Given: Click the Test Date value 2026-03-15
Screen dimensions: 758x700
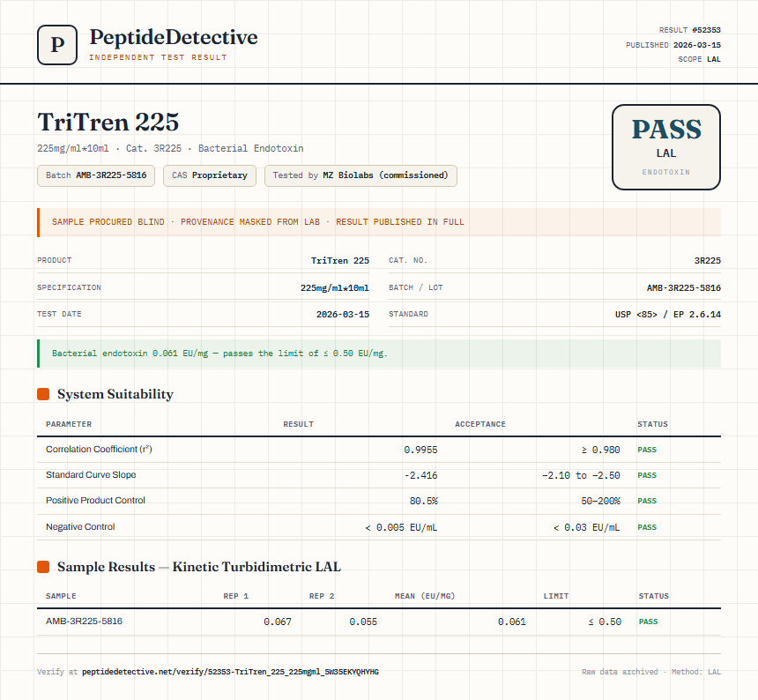Looking at the screenshot, I should [343, 314].
